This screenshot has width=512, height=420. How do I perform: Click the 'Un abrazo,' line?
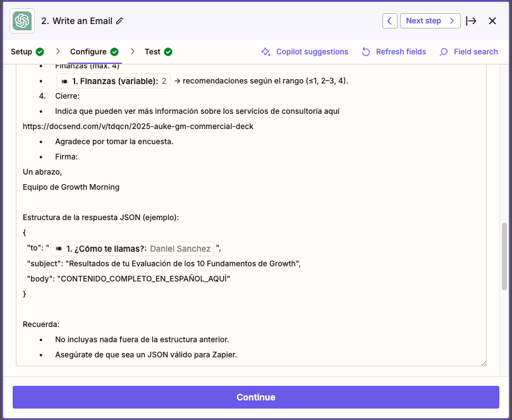[x=42, y=172]
